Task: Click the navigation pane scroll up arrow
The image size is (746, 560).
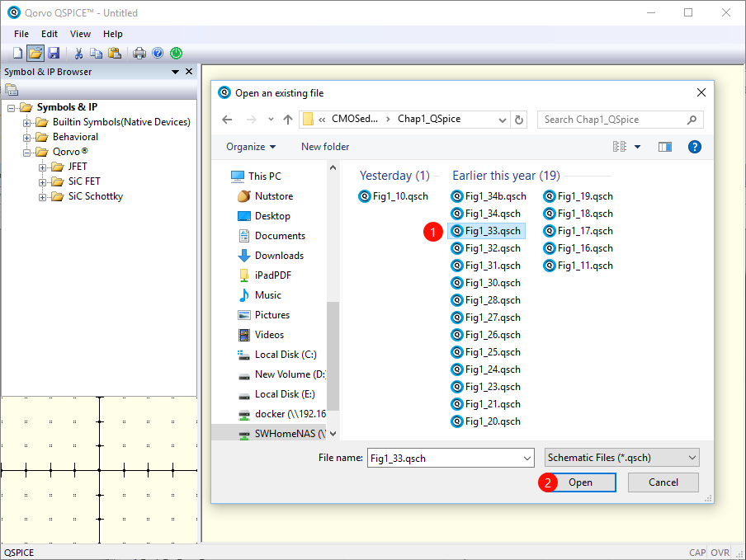Action: click(x=333, y=167)
